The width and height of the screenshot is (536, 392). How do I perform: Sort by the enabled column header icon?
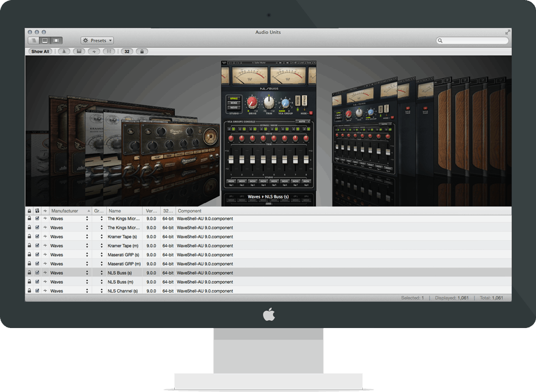click(x=37, y=211)
